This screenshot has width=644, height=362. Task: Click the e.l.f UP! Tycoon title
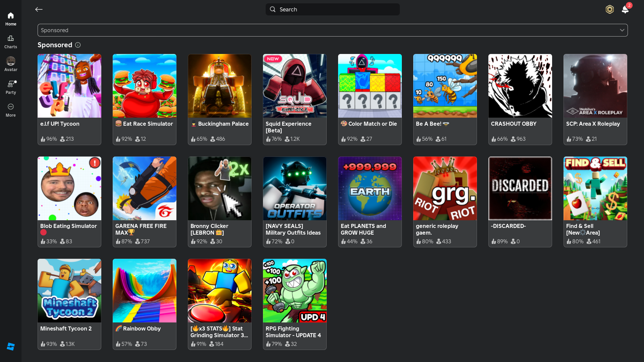[60, 124]
